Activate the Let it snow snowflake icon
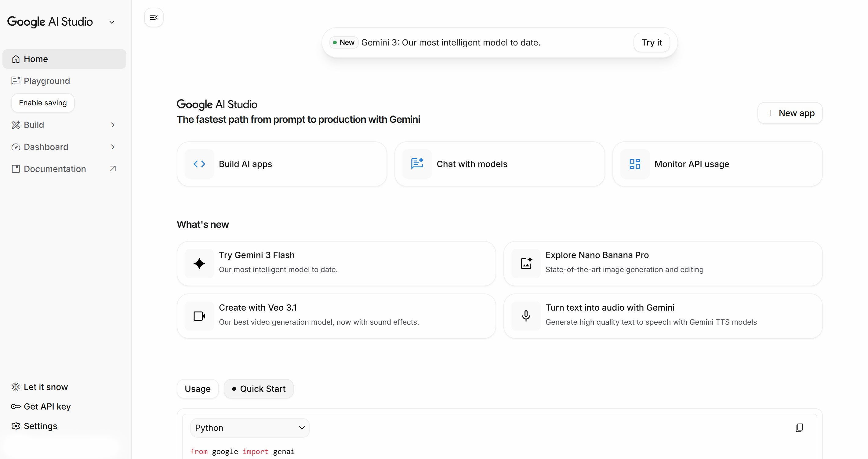The height and width of the screenshot is (459, 868). 15,387
